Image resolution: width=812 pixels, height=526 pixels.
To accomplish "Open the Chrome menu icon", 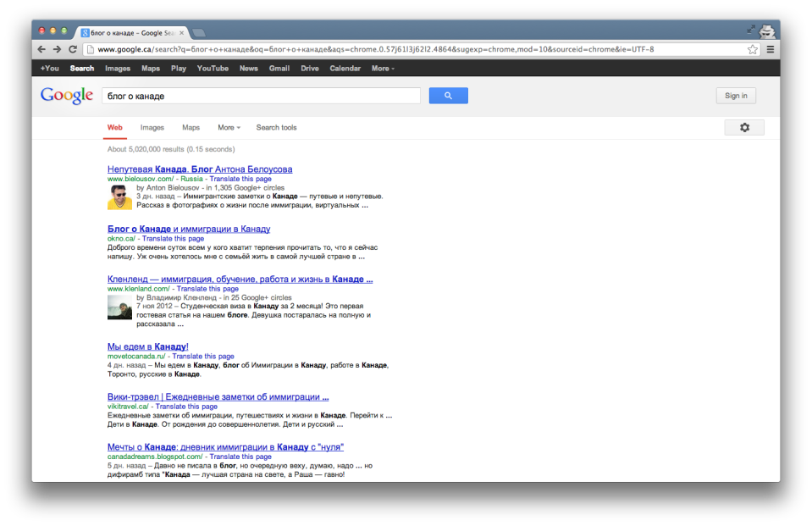I will 771,50.
